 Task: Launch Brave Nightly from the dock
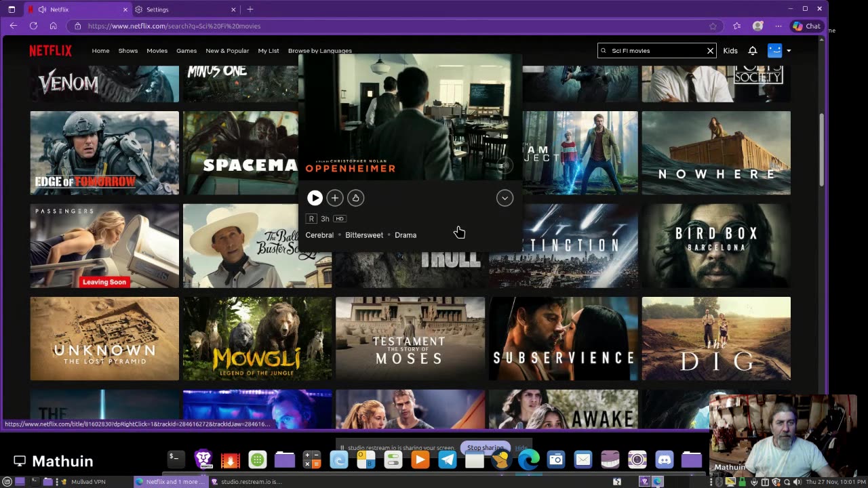coord(203,460)
